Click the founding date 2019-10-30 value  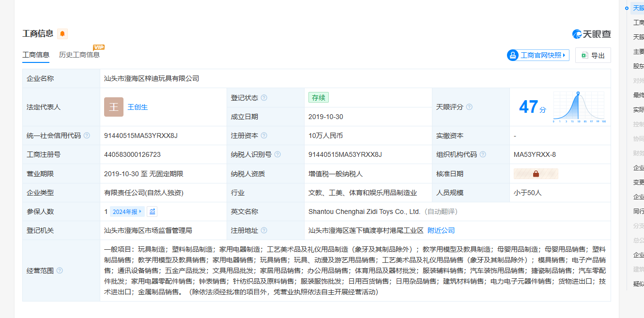[326, 117]
